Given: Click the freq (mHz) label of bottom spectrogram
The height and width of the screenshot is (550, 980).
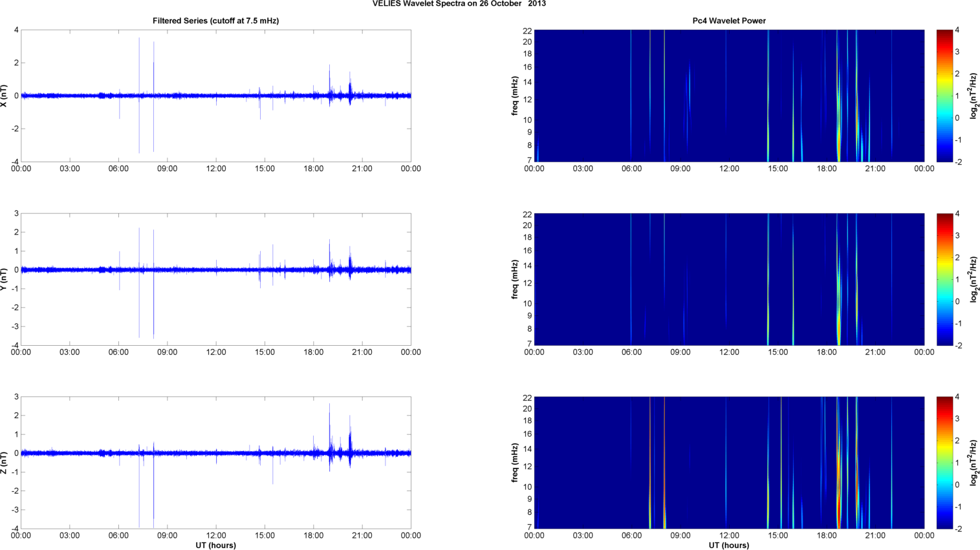Looking at the screenshot, I should tap(515, 463).
